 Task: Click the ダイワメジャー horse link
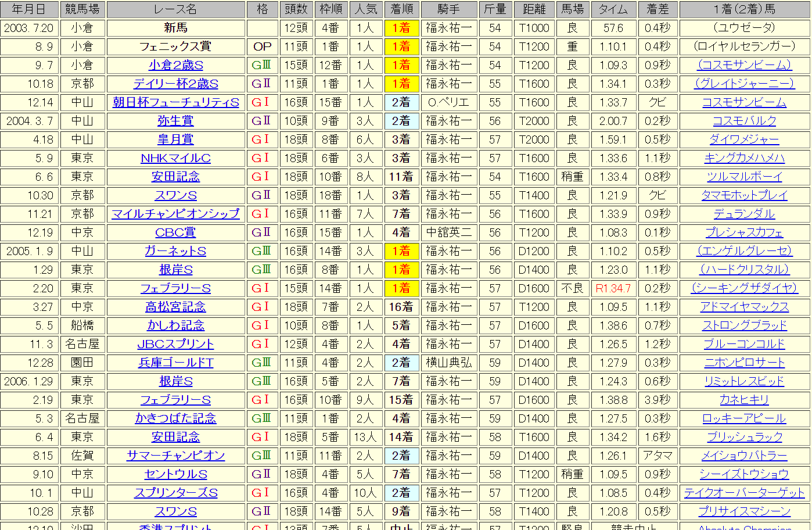744,139
